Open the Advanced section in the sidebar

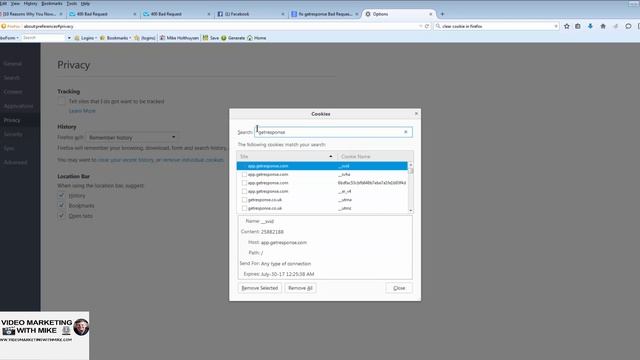20,162
